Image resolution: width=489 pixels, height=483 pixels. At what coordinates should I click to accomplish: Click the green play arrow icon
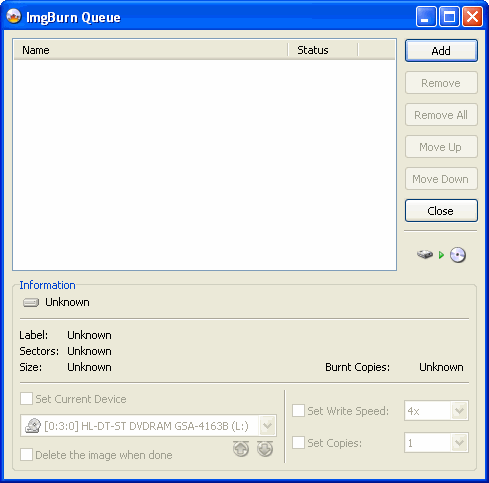(441, 255)
